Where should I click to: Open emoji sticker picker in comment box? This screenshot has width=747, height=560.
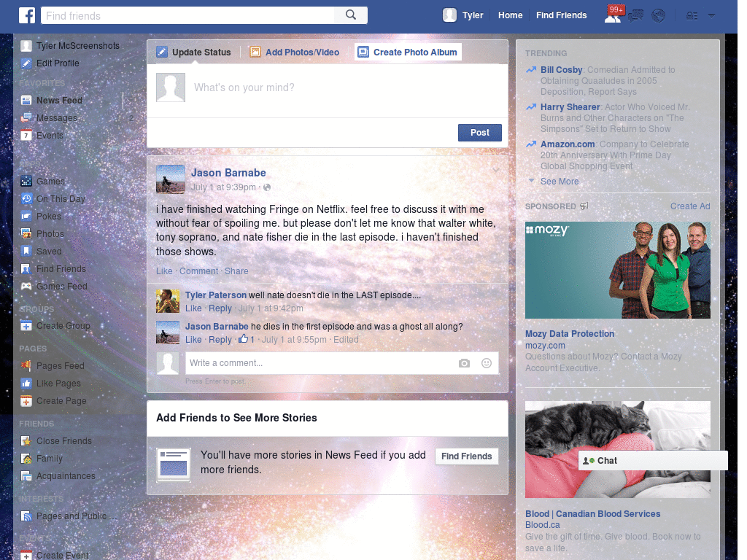(x=487, y=363)
